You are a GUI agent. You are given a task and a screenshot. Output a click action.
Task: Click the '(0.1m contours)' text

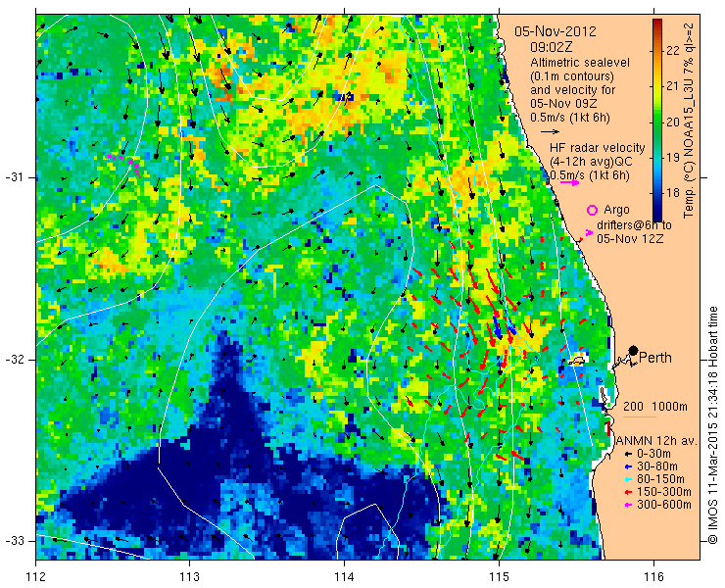572,75
